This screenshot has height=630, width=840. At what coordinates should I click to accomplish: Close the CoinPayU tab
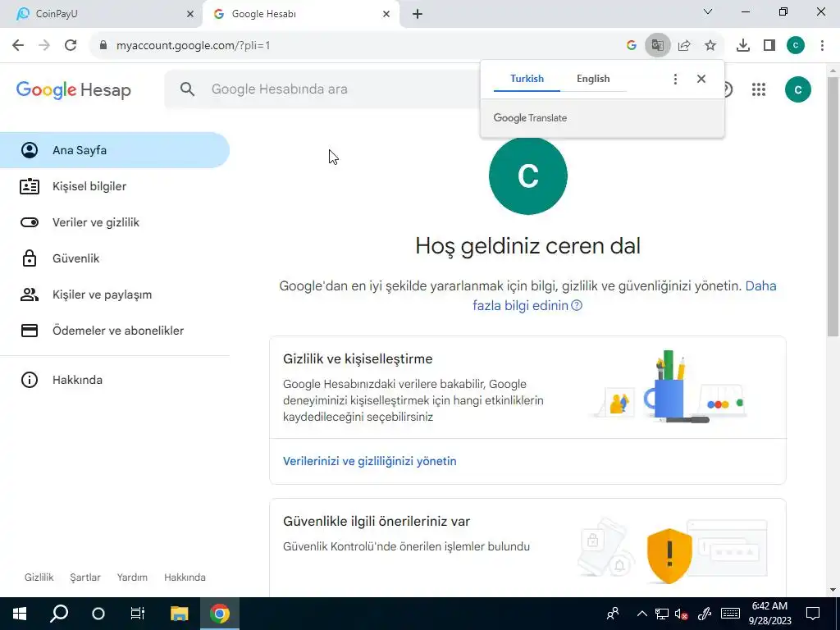coord(190,14)
